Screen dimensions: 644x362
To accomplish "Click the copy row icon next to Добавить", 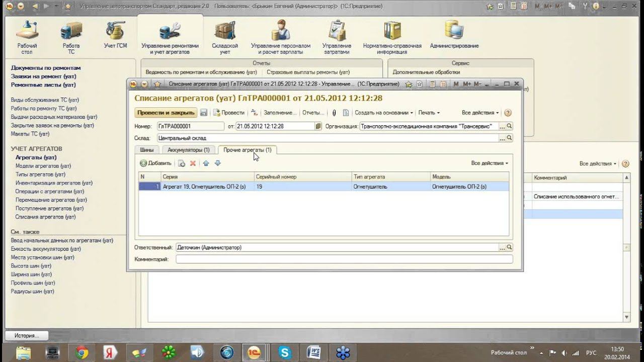I will click(182, 163).
